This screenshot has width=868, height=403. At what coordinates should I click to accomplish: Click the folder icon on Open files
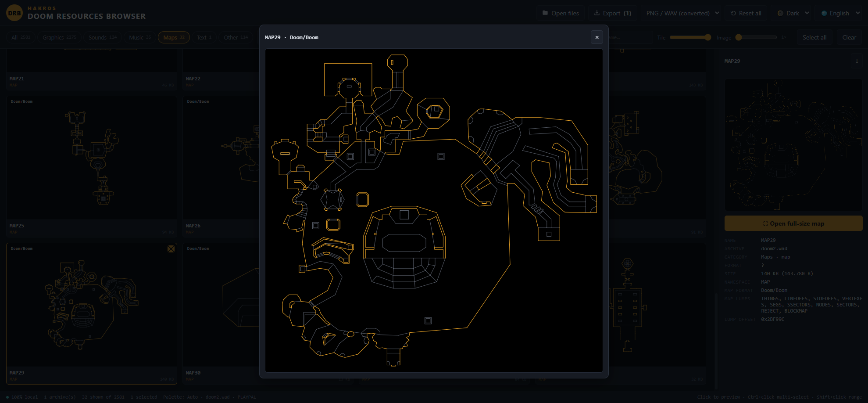pyautogui.click(x=545, y=13)
